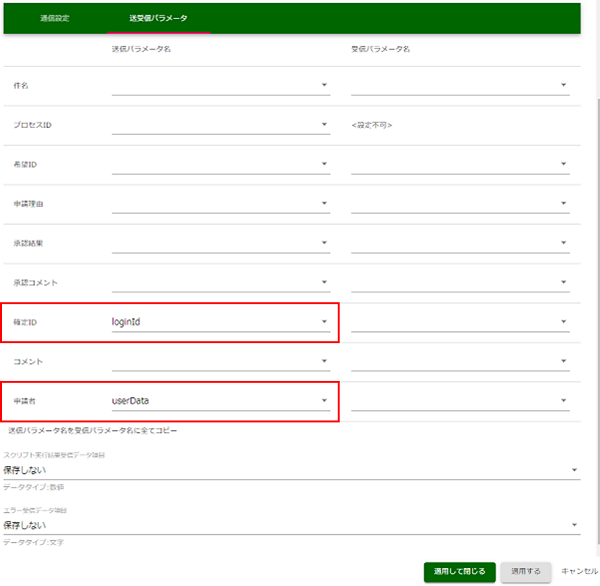Open the 承認結果 send parameter dropdown
This screenshot has height=586, width=600.
pyautogui.click(x=220, y=243)
